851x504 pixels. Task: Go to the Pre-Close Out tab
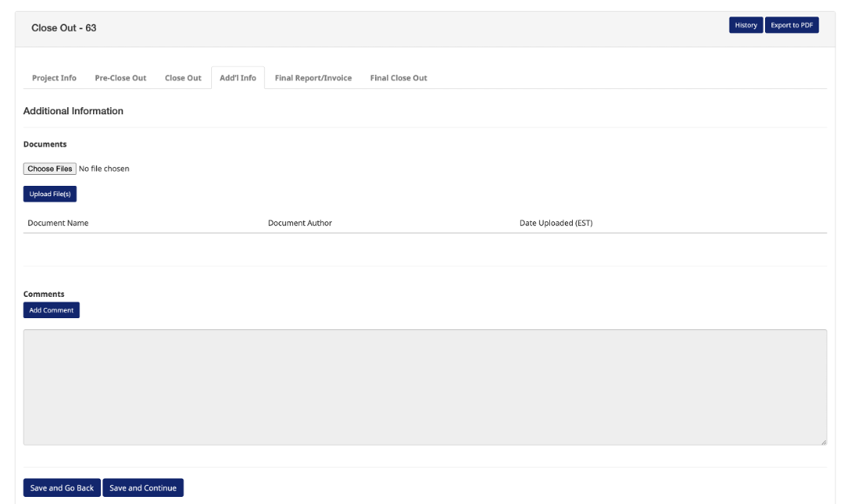click(x=121, y=78)
